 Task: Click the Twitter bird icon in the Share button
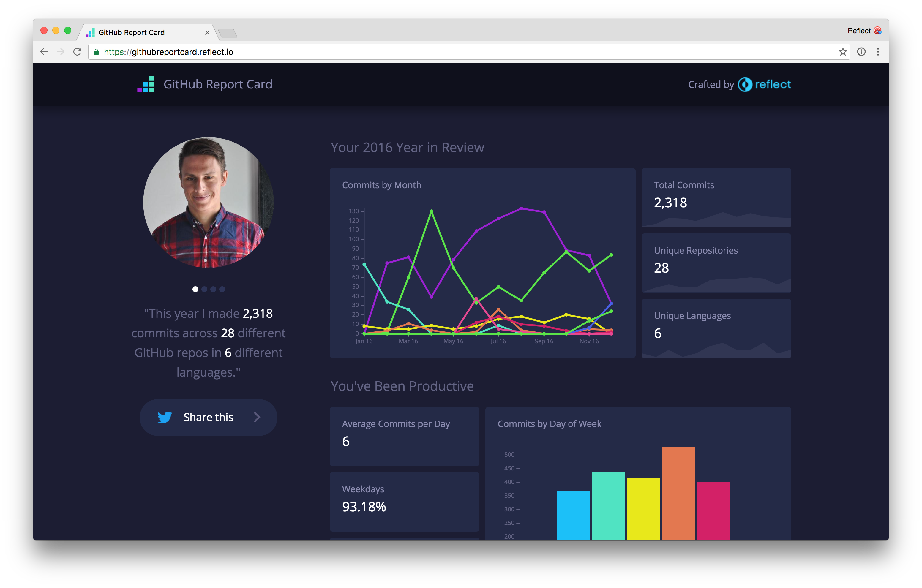tap(165, 417)
